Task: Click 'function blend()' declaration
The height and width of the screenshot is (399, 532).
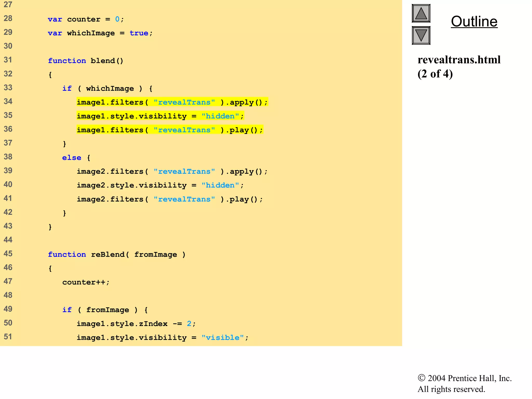Action: point(86,61)
